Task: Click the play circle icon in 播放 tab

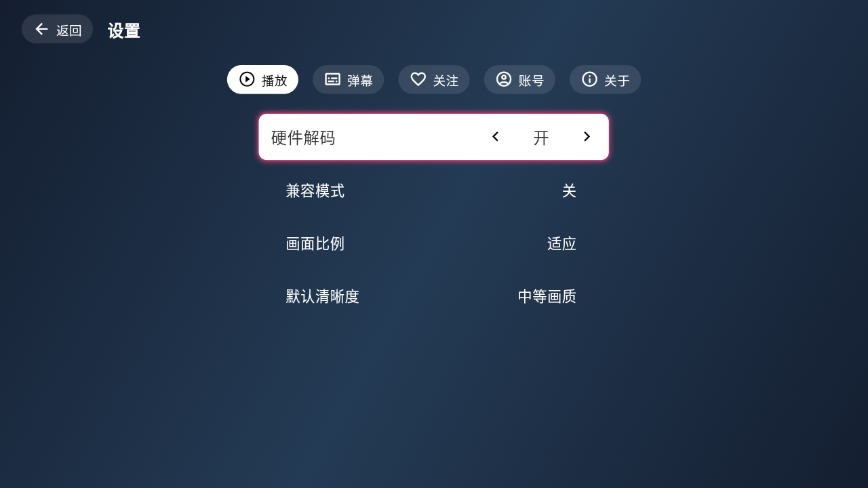Action: coord(247,79)
